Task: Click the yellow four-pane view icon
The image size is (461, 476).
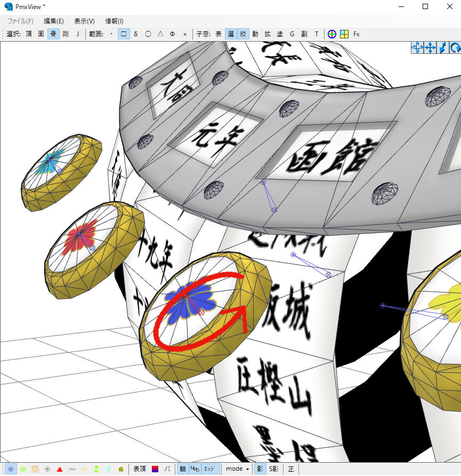Action: click(344, 34)
